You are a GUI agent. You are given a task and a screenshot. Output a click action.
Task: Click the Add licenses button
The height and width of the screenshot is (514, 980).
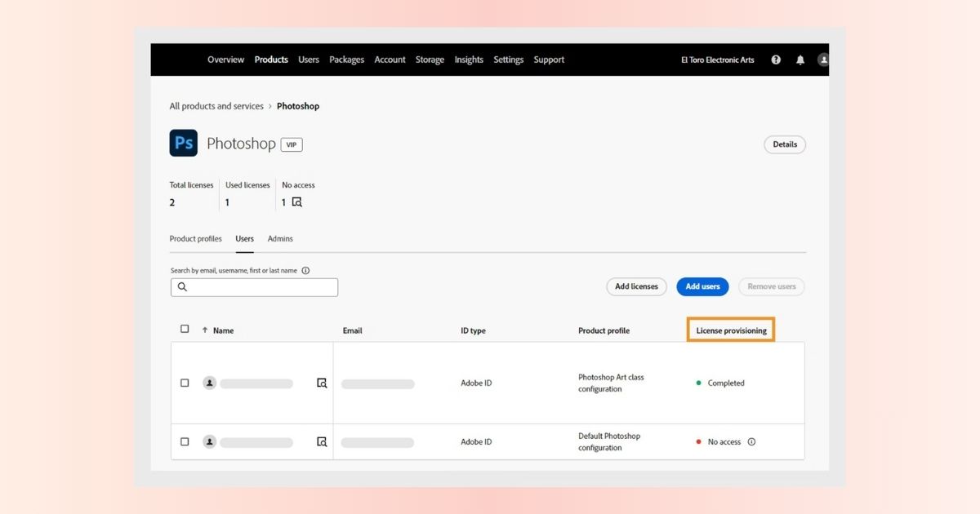pos(636,286)
